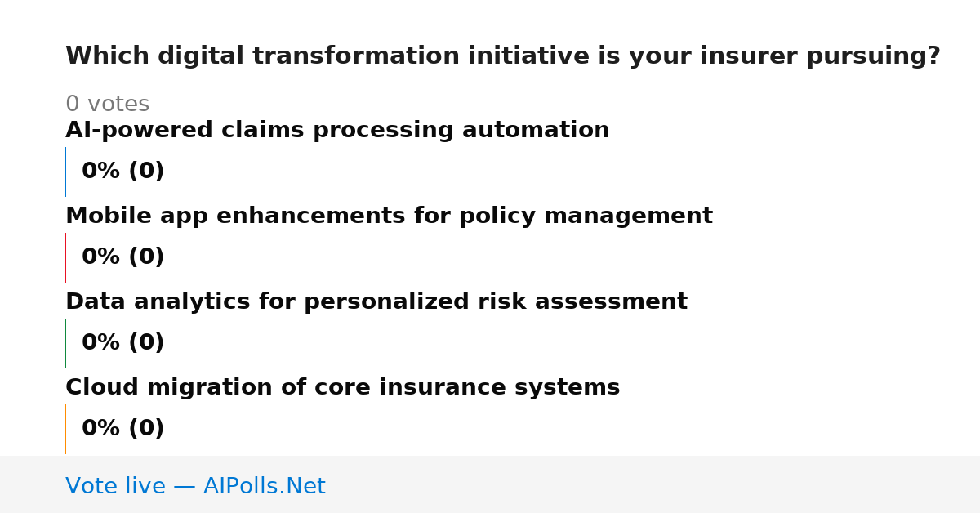The height and width of the screenshot is (513, 980).
Task: Click the red bar under Mobile app option
Action: click(65, 257)
